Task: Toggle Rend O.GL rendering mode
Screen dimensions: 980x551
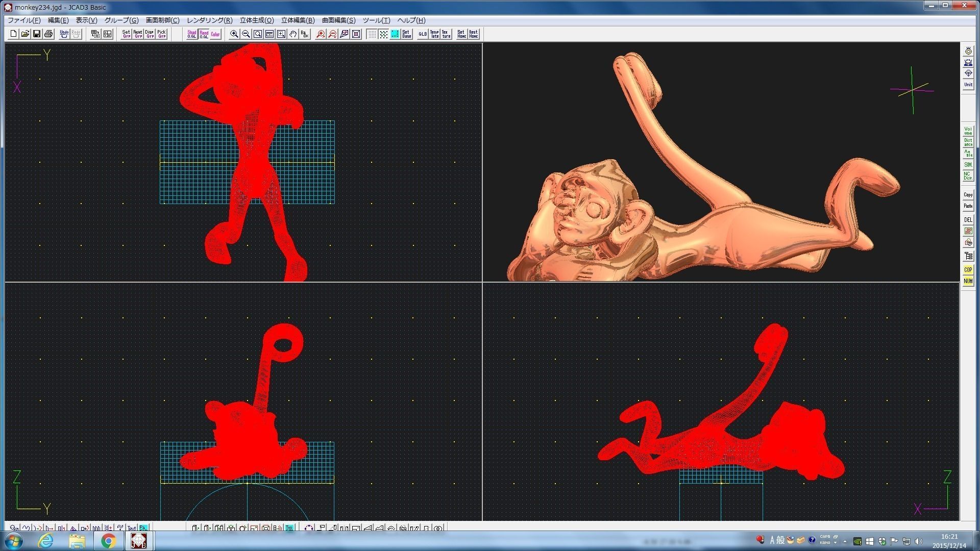Action: pos(204,34)
